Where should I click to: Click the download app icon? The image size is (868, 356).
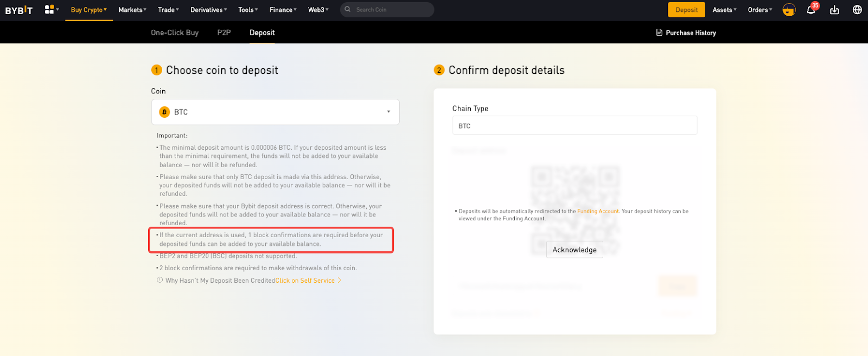[x=834, y=10]
